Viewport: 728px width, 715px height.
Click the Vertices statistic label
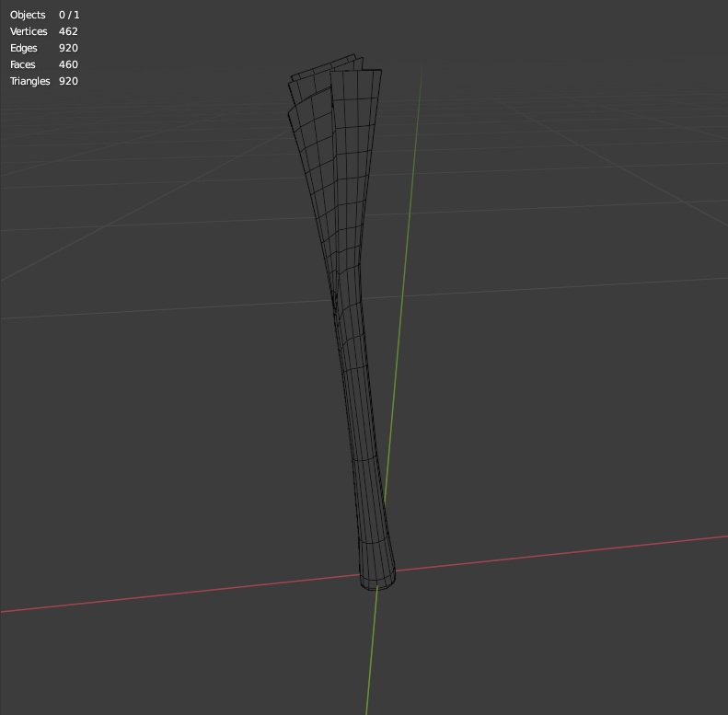(x=29, y=31)
